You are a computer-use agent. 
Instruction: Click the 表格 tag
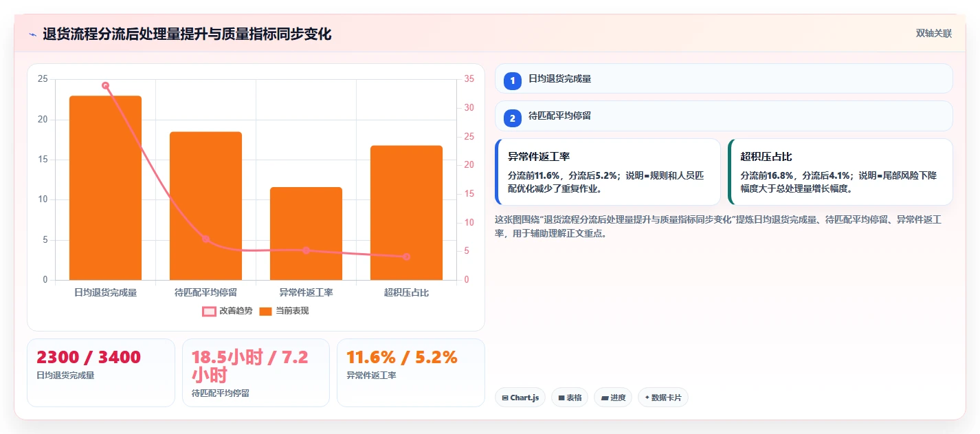(x=570, y=398)
